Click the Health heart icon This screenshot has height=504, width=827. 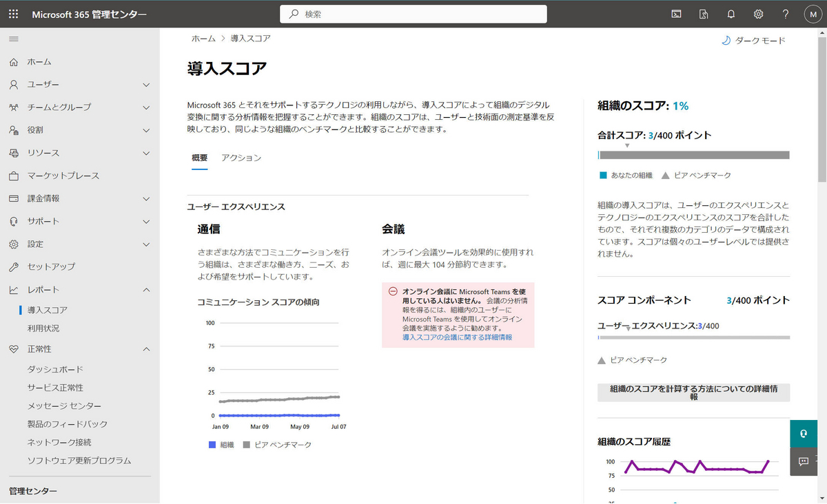click(x=14, y=349)
